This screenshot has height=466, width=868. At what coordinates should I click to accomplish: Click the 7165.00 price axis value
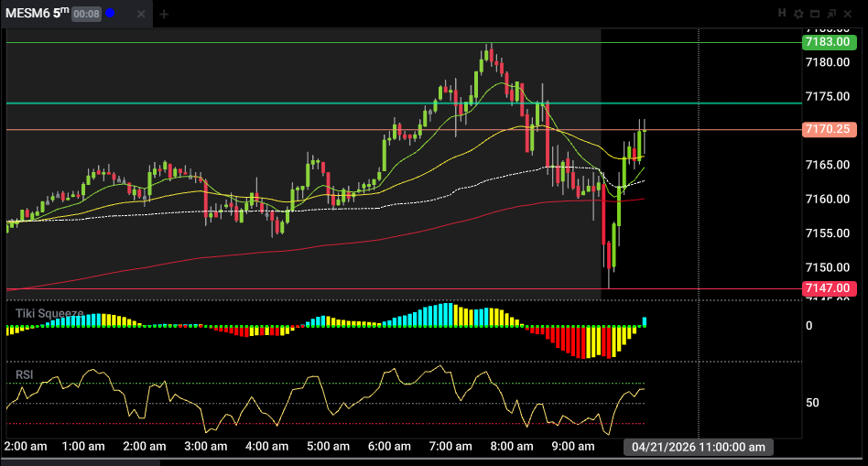[828, 165]
